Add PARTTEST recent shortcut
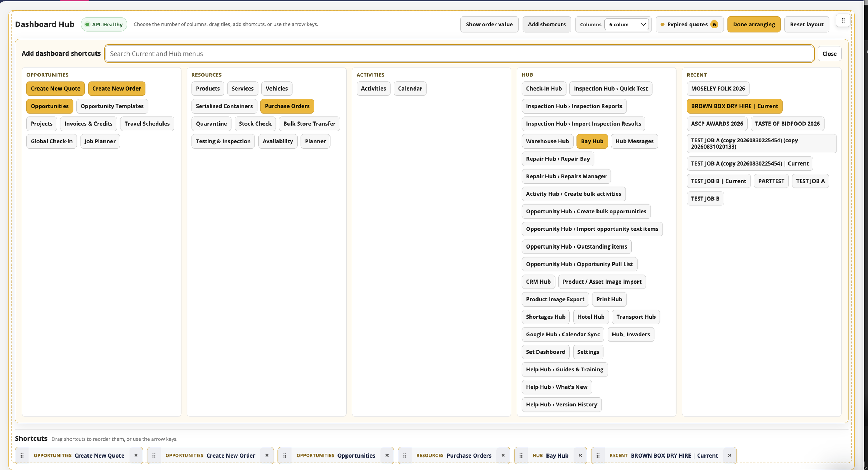Screen dimensions: 868x470 771,181
